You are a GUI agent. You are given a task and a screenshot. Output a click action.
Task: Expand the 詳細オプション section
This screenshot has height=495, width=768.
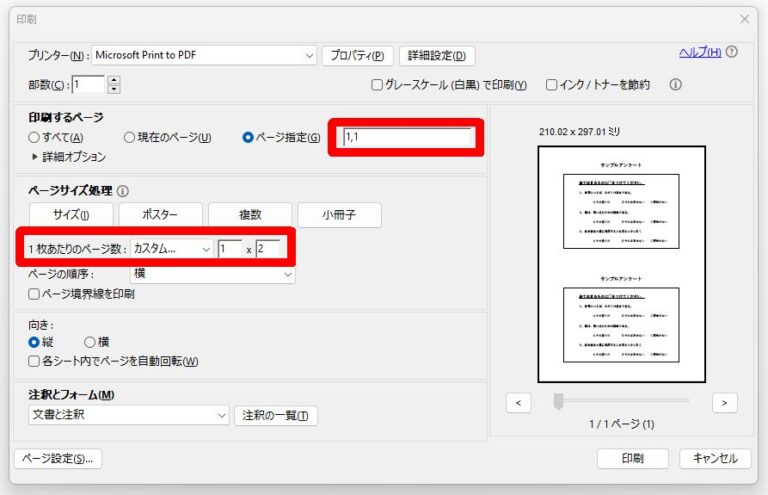(35, 156)
